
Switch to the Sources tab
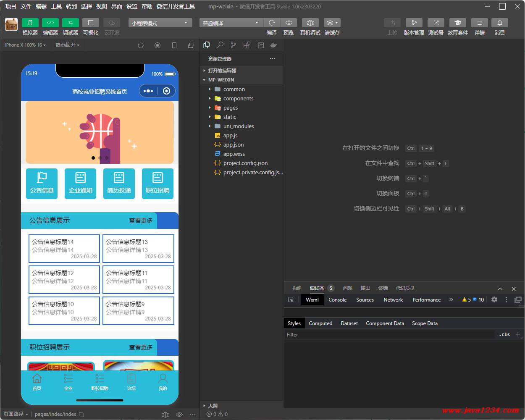(x=365, y=300)
